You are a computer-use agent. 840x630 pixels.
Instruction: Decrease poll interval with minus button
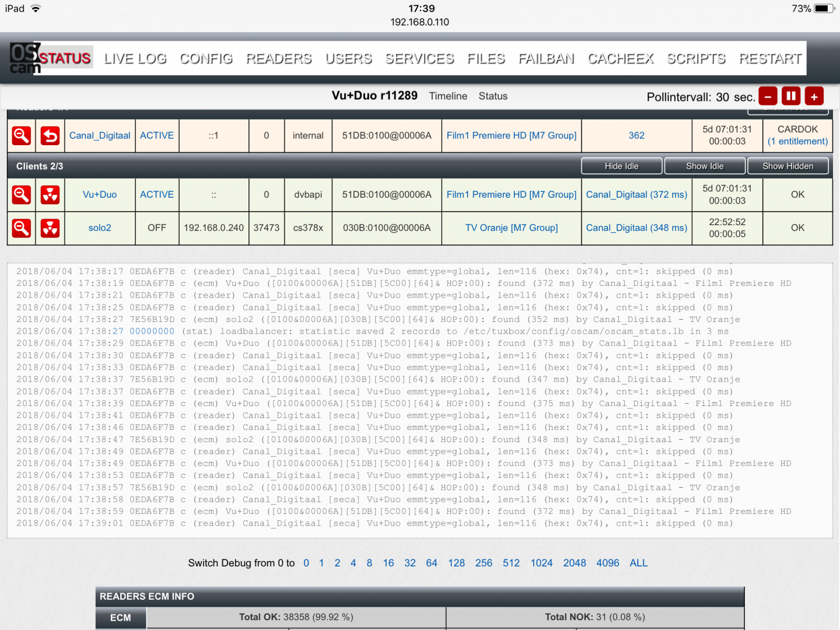[768, 96]
